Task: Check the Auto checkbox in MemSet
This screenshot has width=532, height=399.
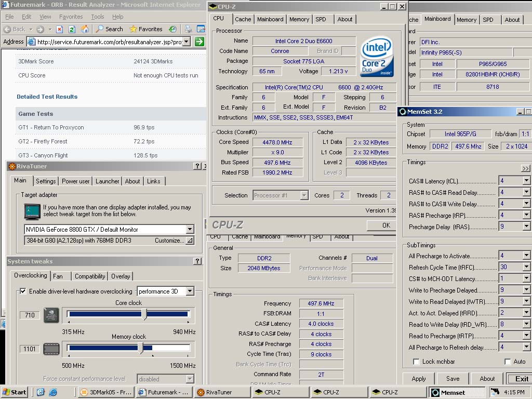Action: [x=508, y=362]
